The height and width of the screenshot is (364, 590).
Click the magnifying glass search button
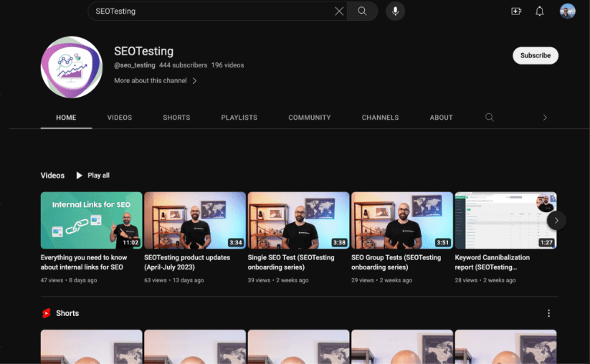[362, 11]
